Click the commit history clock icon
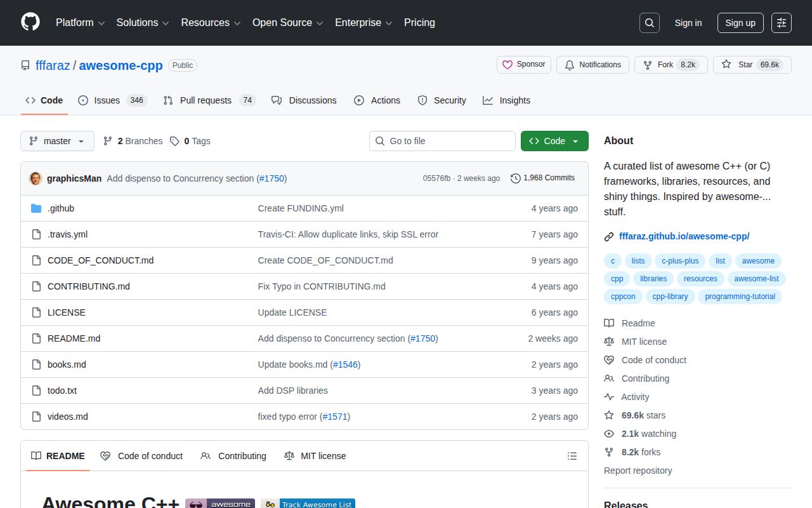The width and height of the screenshot is (812, 508). [516, 178]
